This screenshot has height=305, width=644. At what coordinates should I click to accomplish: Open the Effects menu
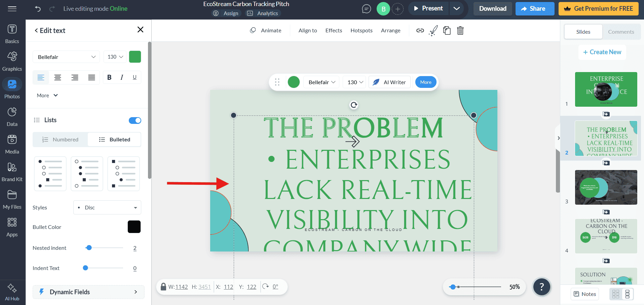click(334, 30)
